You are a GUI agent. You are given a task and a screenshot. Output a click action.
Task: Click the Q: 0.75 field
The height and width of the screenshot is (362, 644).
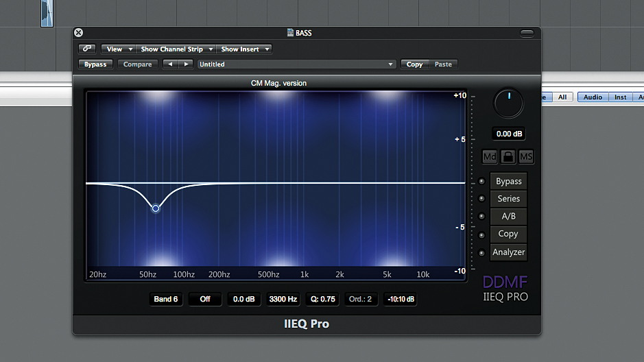click(322, 299)
